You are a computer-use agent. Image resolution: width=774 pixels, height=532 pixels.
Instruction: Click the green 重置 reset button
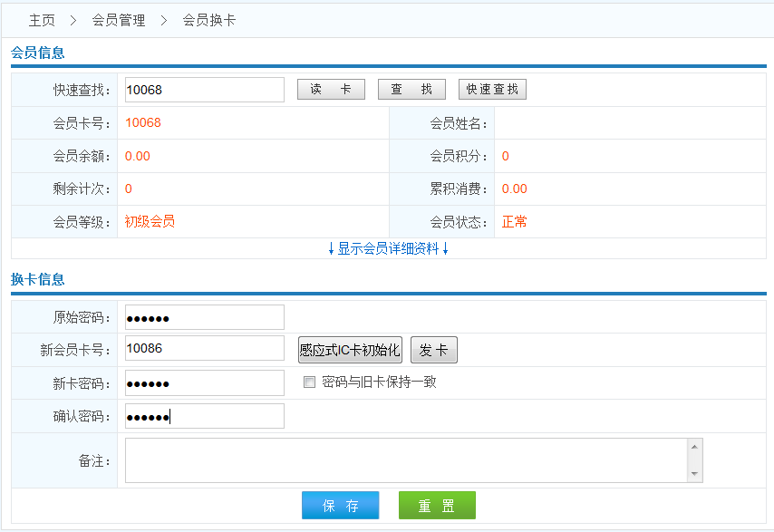tap(437, 506)
